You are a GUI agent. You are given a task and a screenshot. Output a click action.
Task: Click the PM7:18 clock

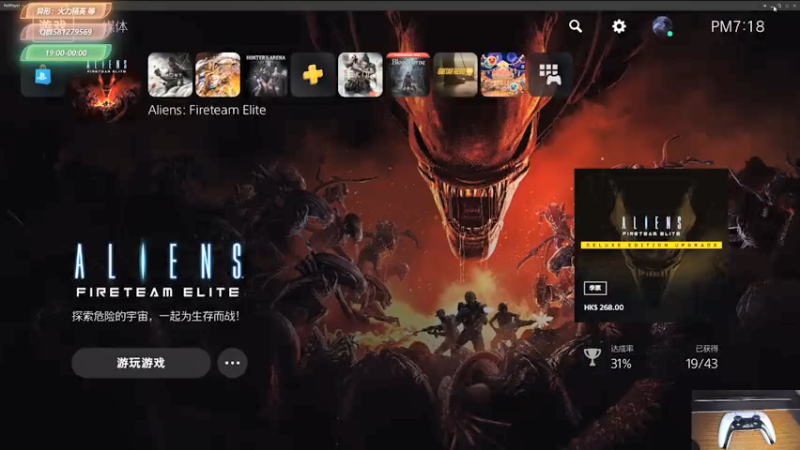[737, 27]
